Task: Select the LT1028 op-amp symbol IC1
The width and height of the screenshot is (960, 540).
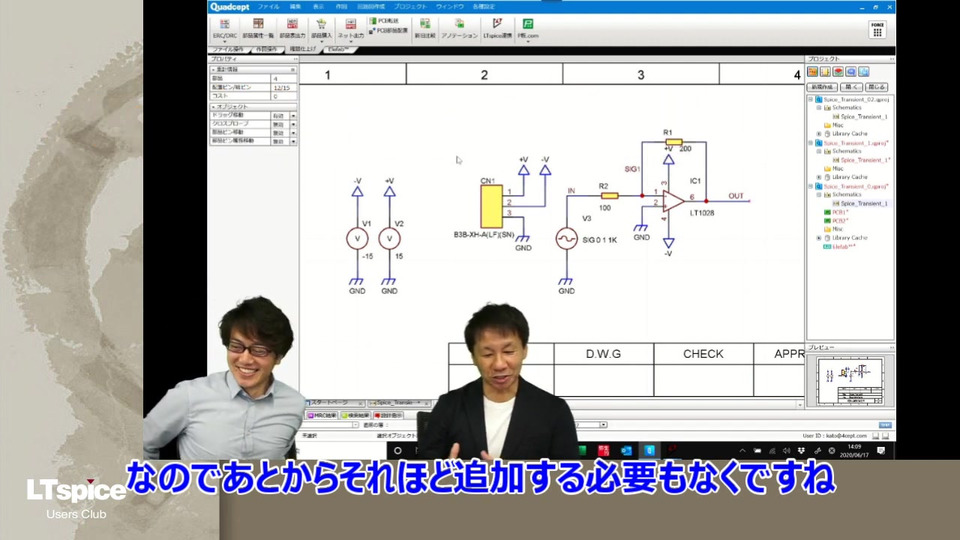Action: click(x=673, y=201)
